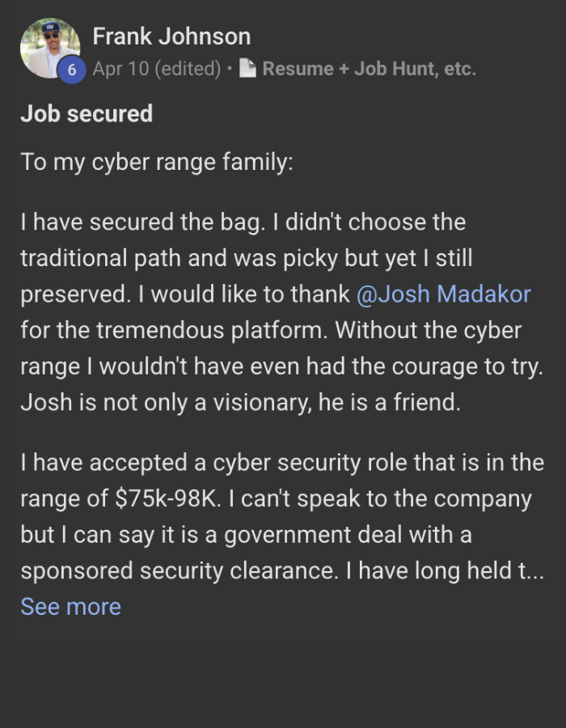Open the Resume + Job Hunt, etc. category
Screen dimensions: 566x728
click(x=369, y=69)
